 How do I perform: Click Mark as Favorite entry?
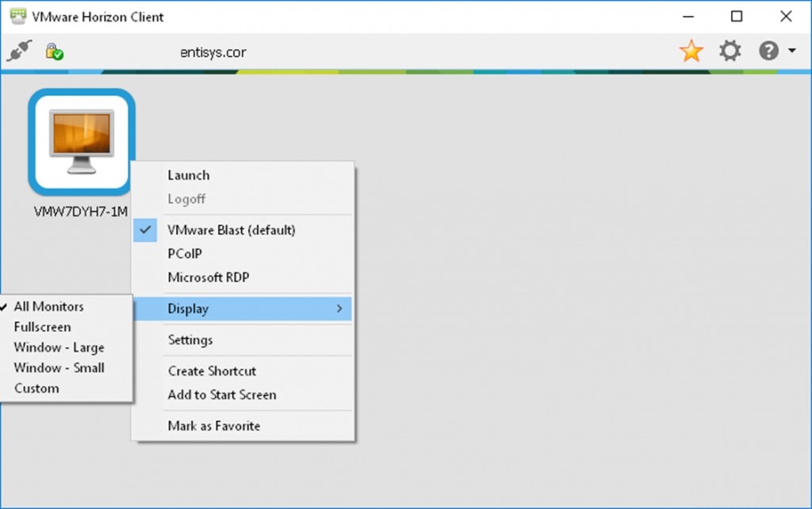[244, 426]
